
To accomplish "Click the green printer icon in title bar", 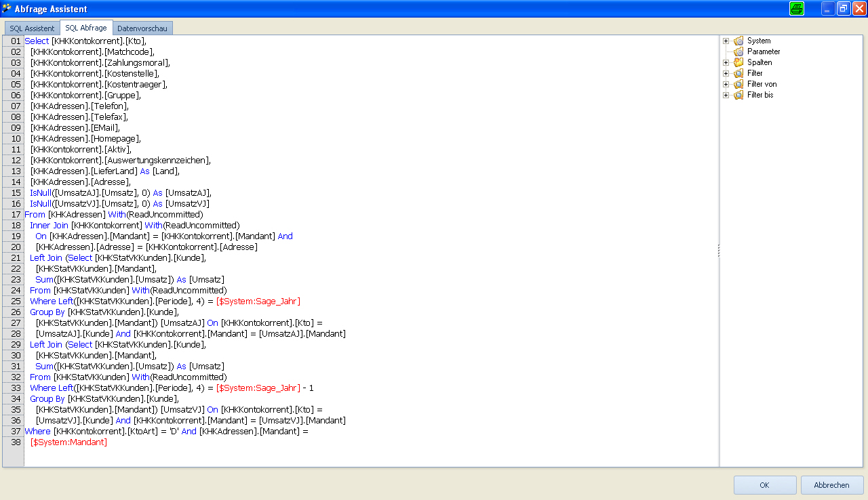I will tap(797, 8).
